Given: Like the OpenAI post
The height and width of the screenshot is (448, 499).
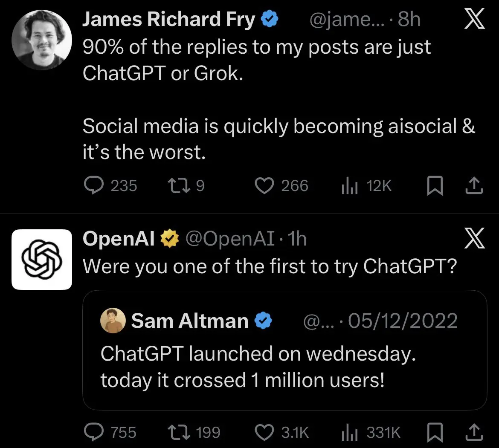Looking at the screenshot, I should click(264, 433).
